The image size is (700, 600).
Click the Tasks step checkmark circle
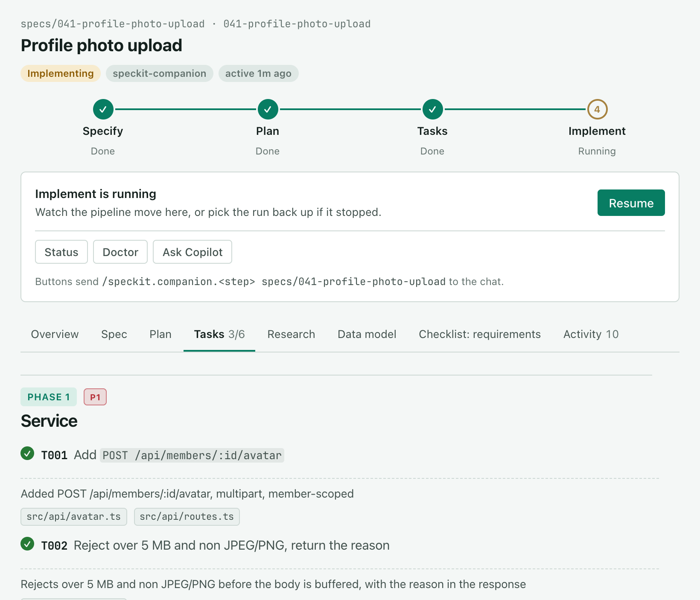[x=432, y=109]
